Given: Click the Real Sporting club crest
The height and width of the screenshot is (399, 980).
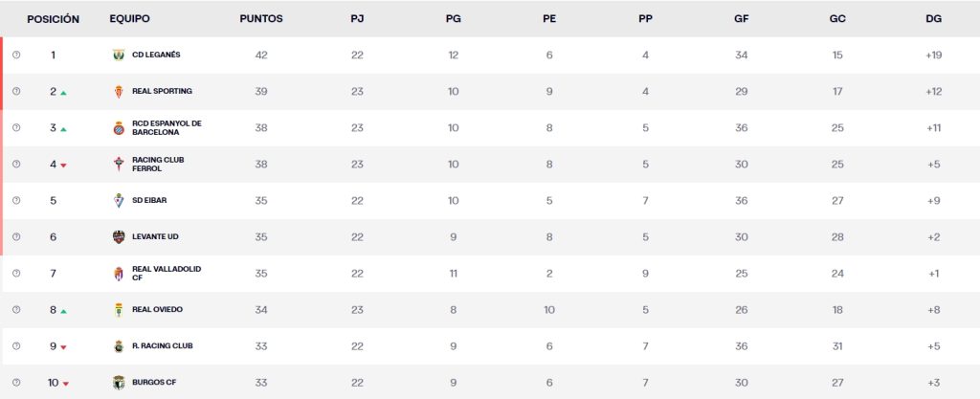Looking at the screenshot, I should pyautogui.click(x=119, y=91).
